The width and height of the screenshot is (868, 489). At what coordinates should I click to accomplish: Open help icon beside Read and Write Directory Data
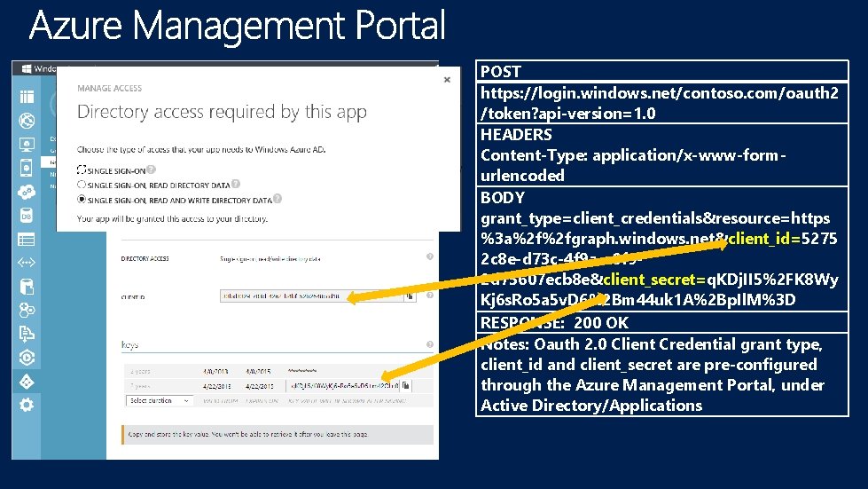click(278, 198)
